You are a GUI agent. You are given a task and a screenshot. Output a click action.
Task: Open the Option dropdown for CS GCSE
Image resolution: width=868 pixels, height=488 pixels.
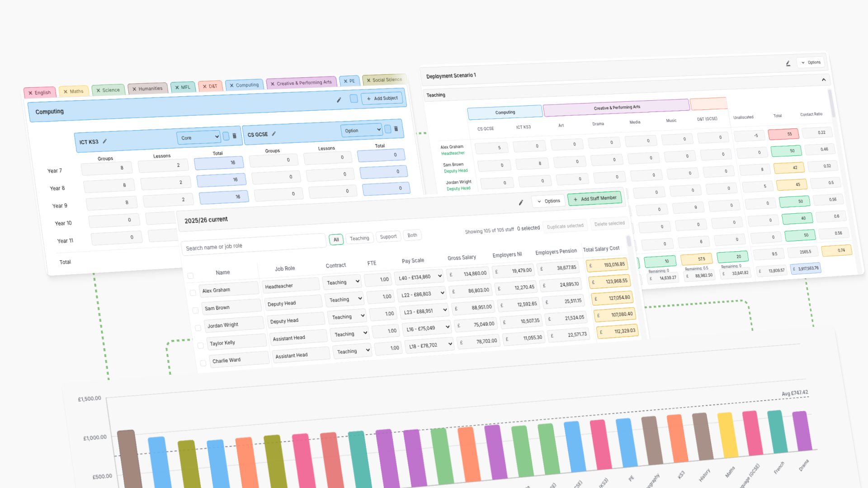click(361, 130)
